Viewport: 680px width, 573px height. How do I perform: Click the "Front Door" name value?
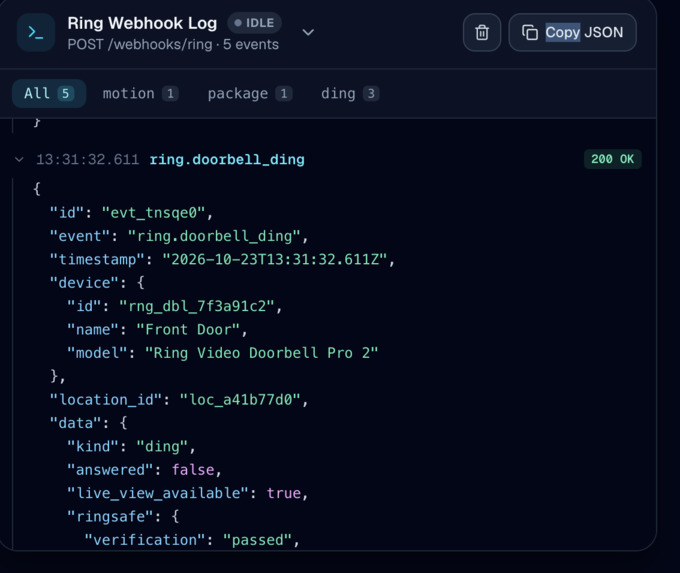188,330
